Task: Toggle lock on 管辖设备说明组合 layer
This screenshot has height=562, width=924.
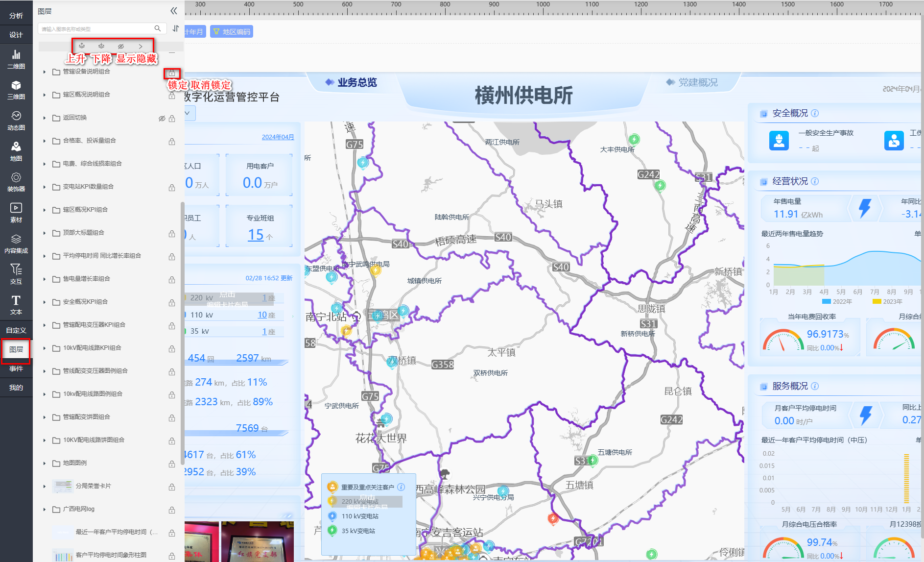Action: pyautogui.click(x=172, y=73)
